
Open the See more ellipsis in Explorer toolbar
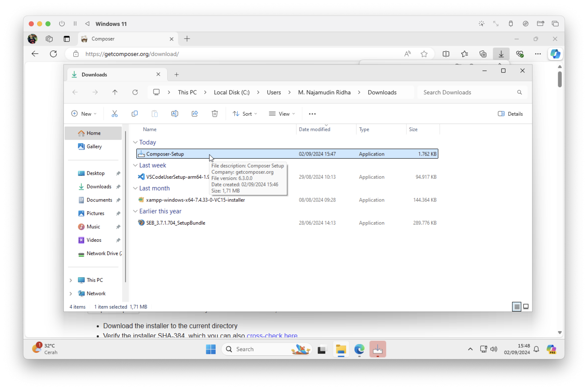(x=312, y=114)
